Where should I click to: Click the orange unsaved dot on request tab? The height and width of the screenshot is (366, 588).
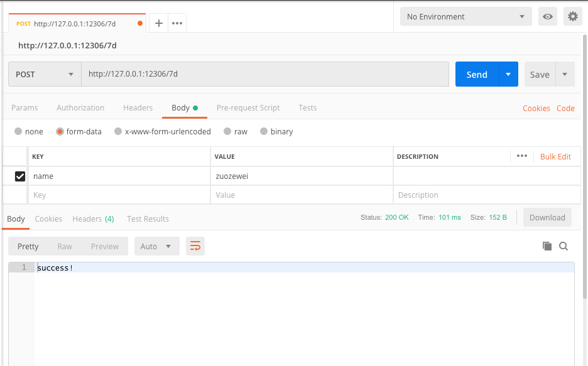click(x=140, y=23)
